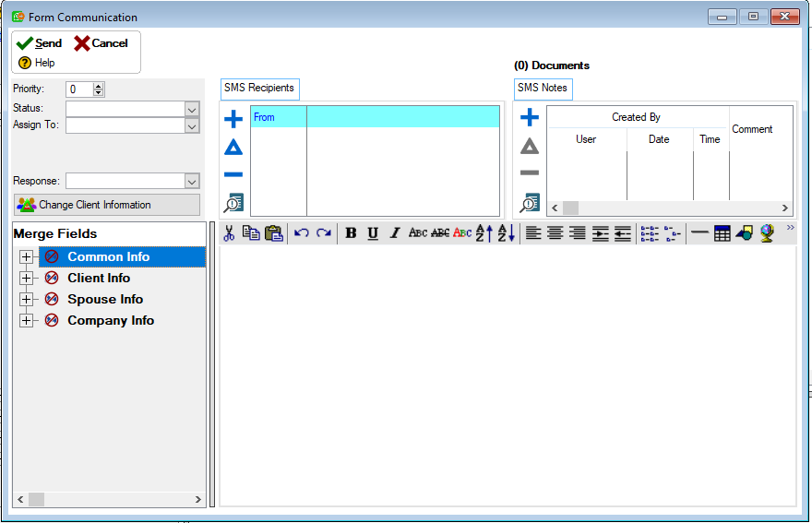Center align the message text
Image resolution: width=812 pixels, height=523 pixels.
(x=555, y=233)
